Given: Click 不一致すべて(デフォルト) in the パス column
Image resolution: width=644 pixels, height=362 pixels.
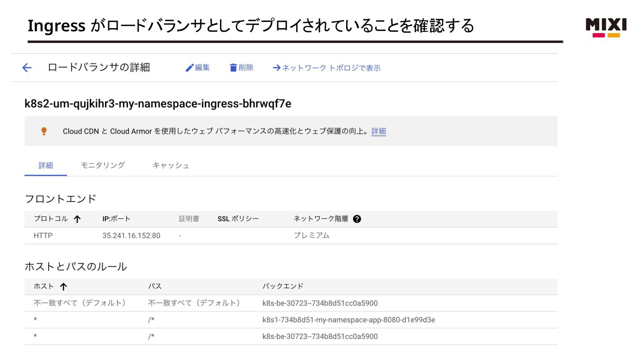Looking at the screenshot, I should (x=194, y=303).
